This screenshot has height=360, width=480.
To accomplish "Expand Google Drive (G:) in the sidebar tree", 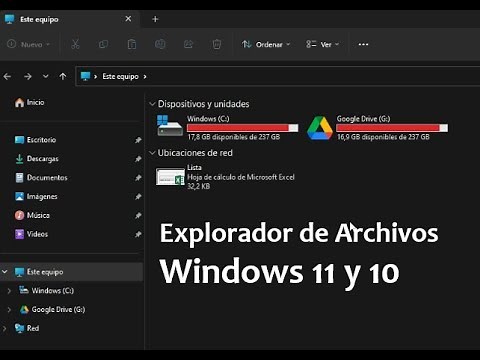I will (x=9, y=310).
